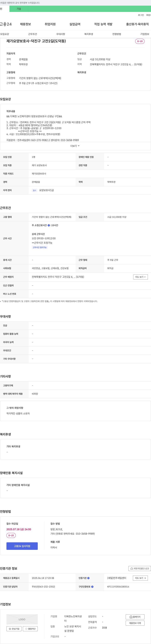
Task: Click the 필수 badge beside 요양보호사1급
Action: [35, 190]
